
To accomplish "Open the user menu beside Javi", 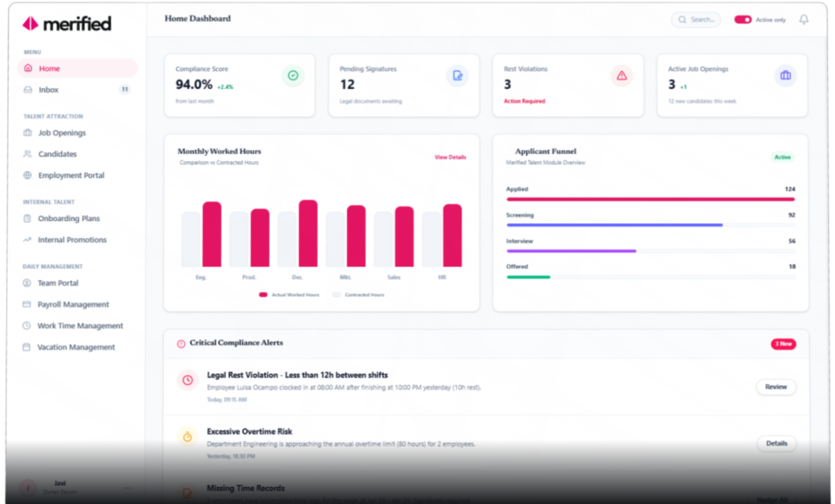I will (x=126, y=488).
